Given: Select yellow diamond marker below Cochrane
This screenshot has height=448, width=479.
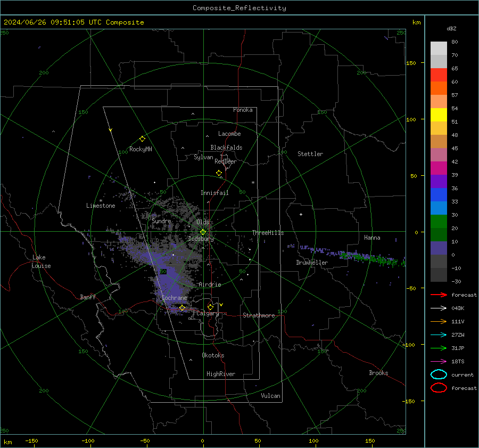Looking at the screenshot, I should pos(182,308).
